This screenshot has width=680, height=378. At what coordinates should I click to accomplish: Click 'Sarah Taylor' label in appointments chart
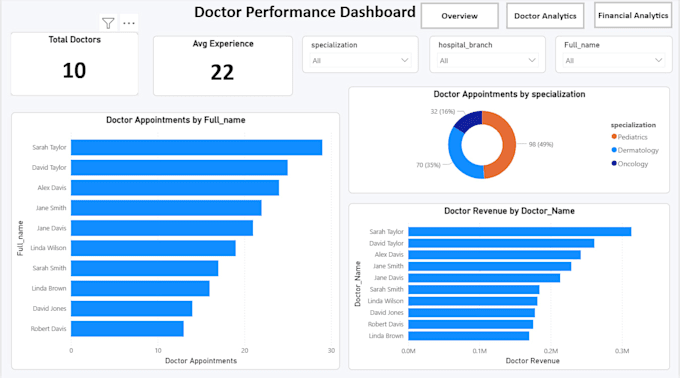[49, 147]
